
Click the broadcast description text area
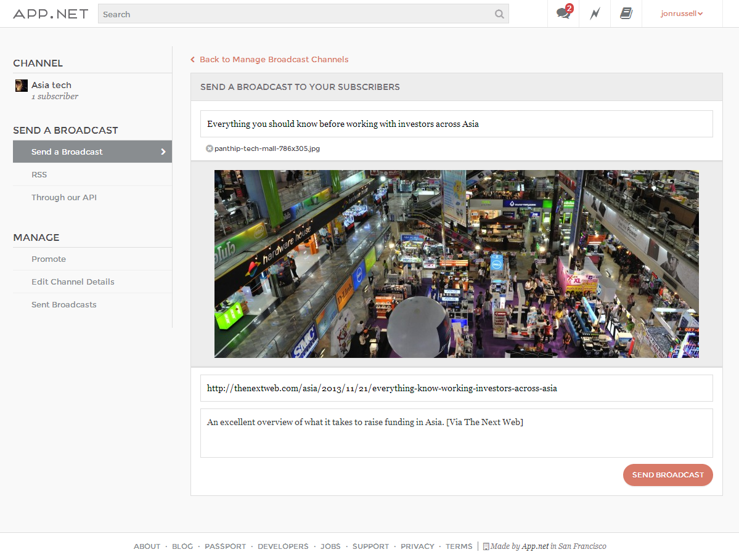tap(456, 433)
